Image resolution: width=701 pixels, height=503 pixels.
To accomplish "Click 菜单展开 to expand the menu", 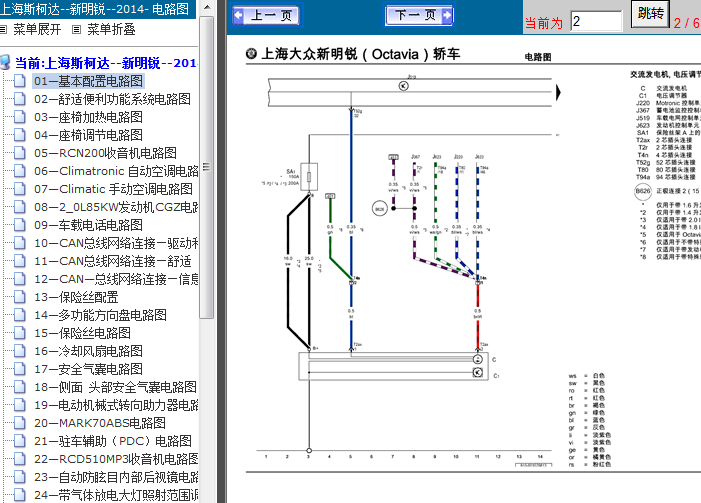I will tap(37, 30).
